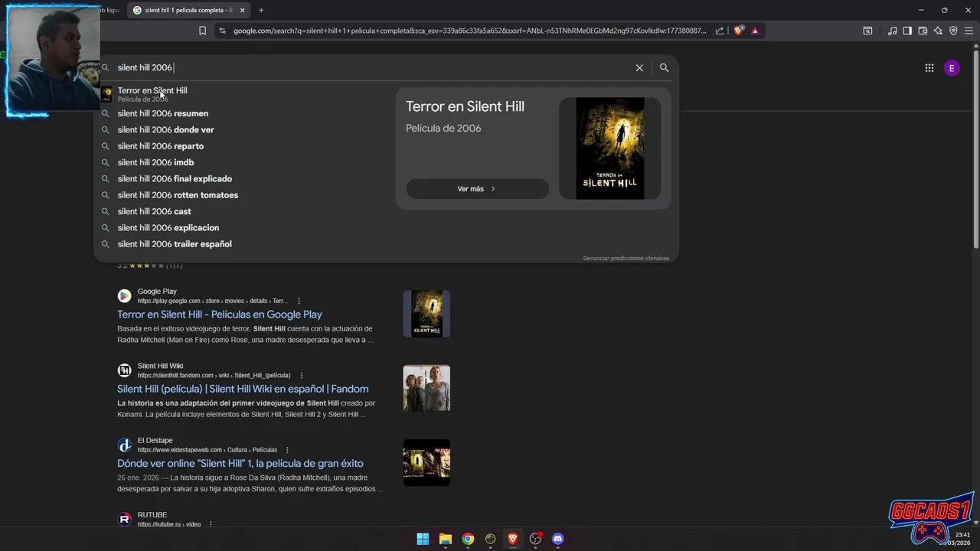Click into the Google search input field

tap(374, 68)
